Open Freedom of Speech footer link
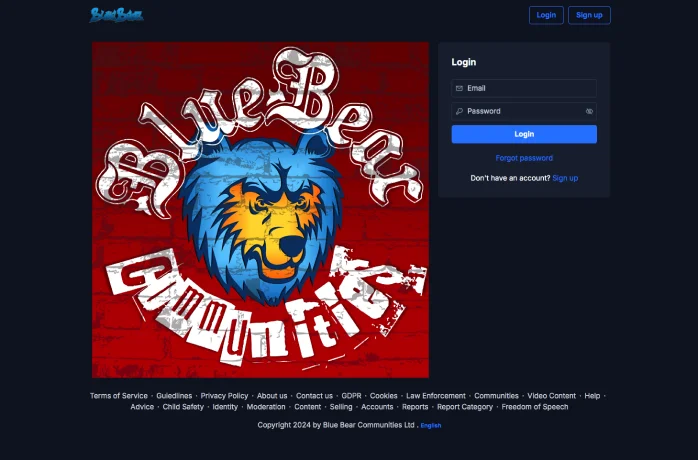The width and height of the screenshot is (698, 460). (x=535, y=407)
